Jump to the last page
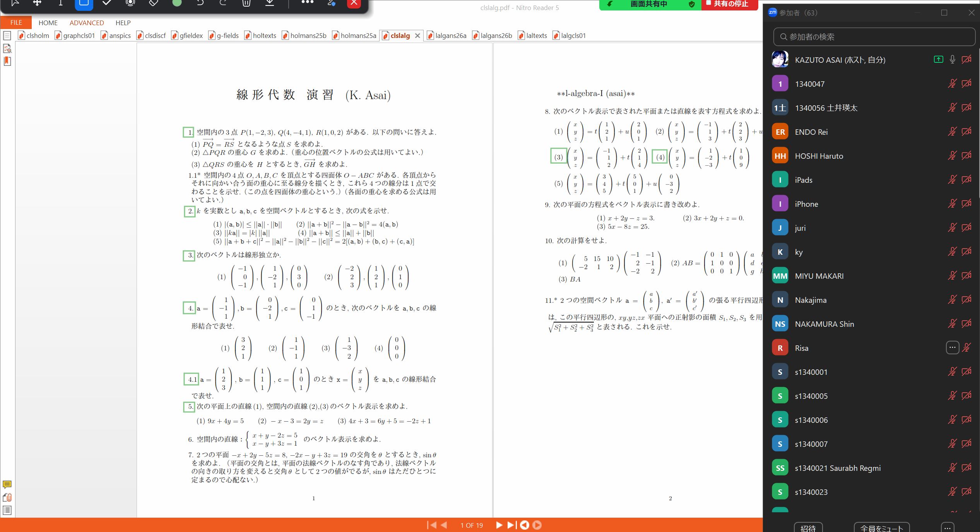This screenshot has height=532, width=980. click(511, 525)
